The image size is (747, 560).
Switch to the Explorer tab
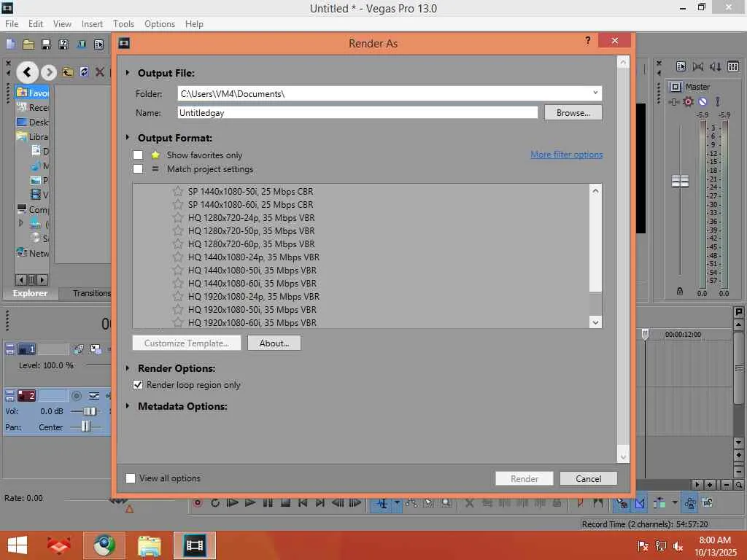[30, 293]
